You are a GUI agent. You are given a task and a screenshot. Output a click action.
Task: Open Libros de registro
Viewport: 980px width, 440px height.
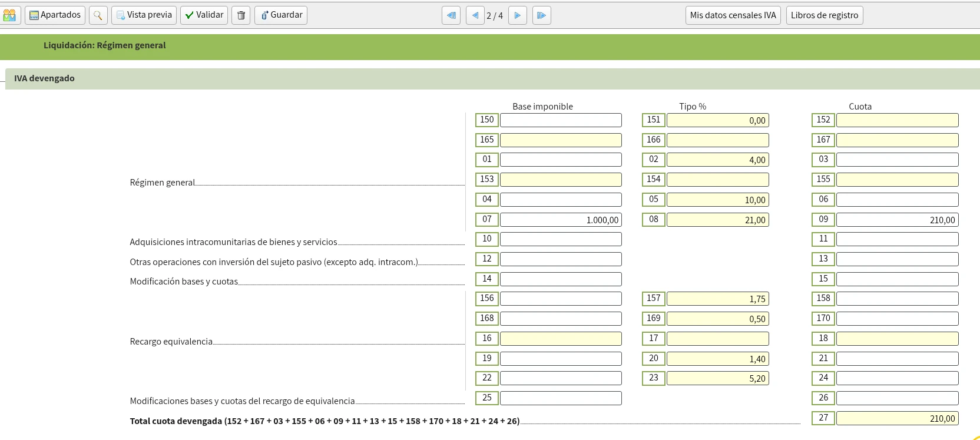(x=824, y=15)
